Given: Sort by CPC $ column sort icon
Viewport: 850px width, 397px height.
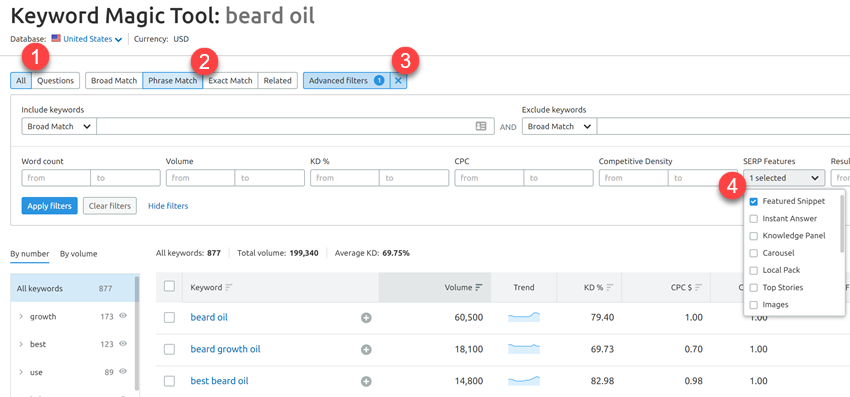Looking at the screenshot, I should pyautogui.click(x=699, y=287).
